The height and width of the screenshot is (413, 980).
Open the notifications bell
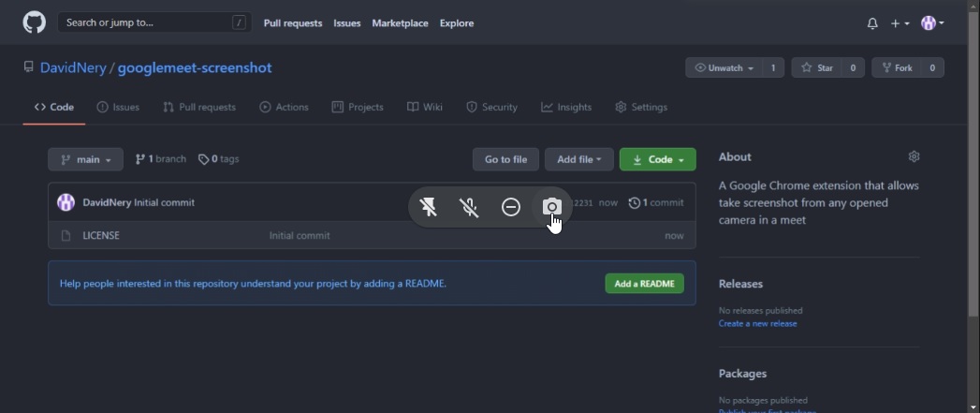872,23
